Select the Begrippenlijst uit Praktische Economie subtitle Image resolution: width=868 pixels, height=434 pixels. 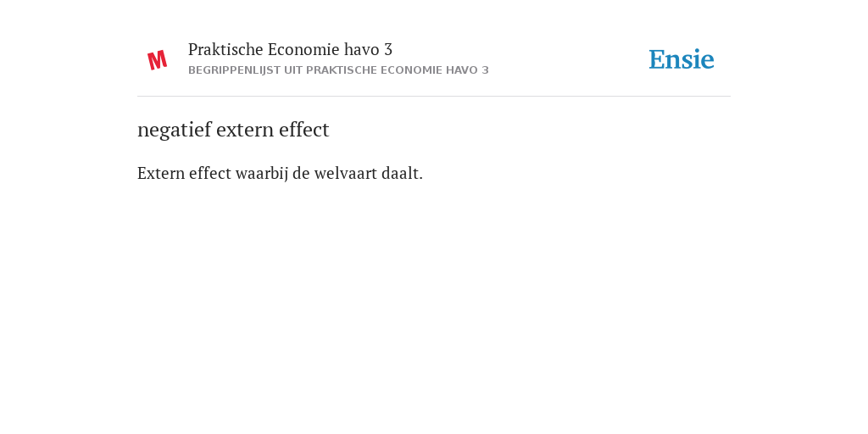pyautogui.click(x=338, y=70)
